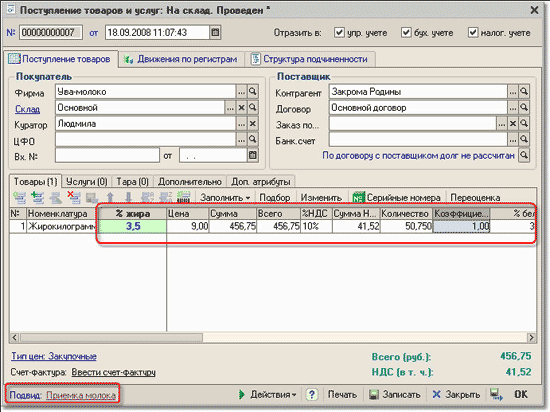Click the edit row pencil icon
This screenshot has height=412, width=550.
(55, 197)
